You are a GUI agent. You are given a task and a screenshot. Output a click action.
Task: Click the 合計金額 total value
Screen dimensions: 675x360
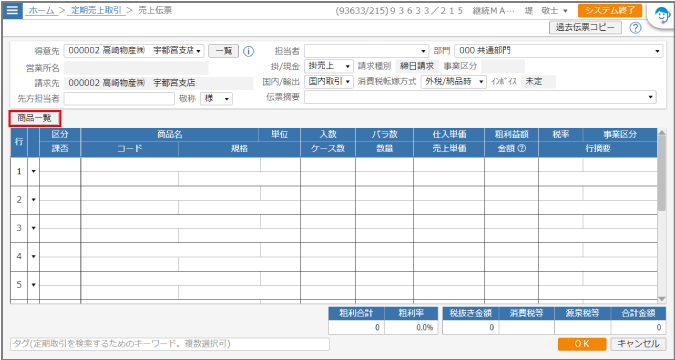(x=638, y=327)
